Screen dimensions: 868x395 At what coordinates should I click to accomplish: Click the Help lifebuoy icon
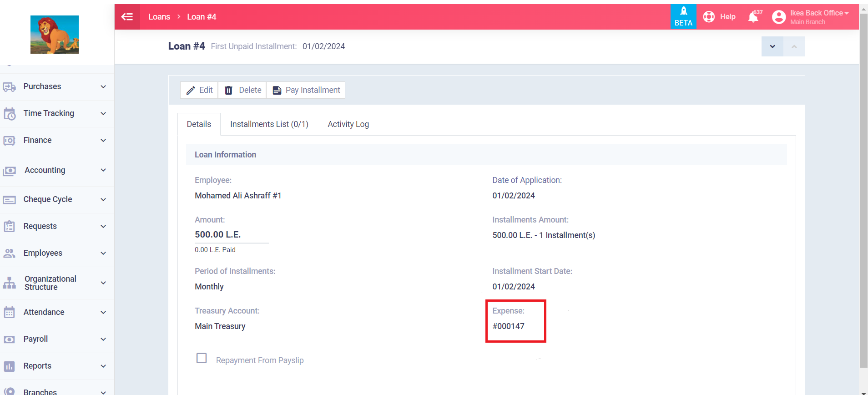coord(709,17)
